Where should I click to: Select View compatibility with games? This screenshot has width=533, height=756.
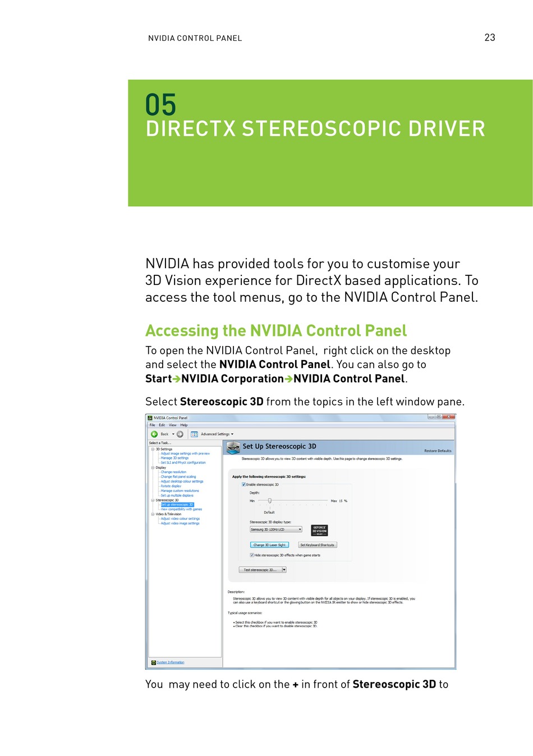[x=181, y=509]
